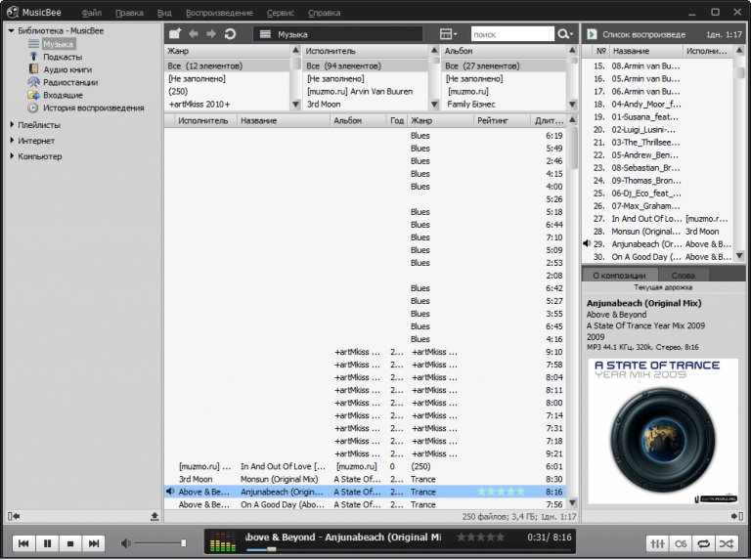Open the search options magnifier dropdown
The image size is (751, 560).
(564, 34)
